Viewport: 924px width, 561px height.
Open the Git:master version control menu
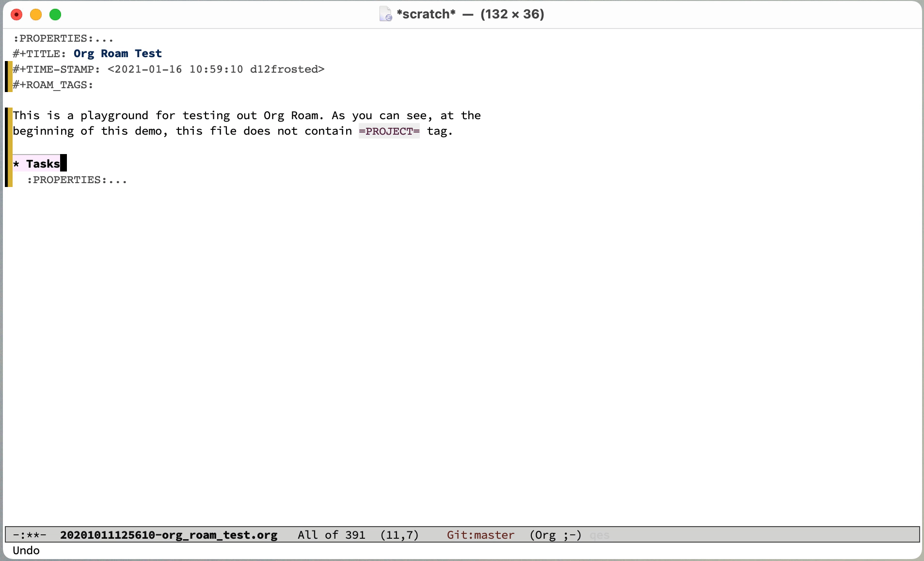[x=480, y=535]
